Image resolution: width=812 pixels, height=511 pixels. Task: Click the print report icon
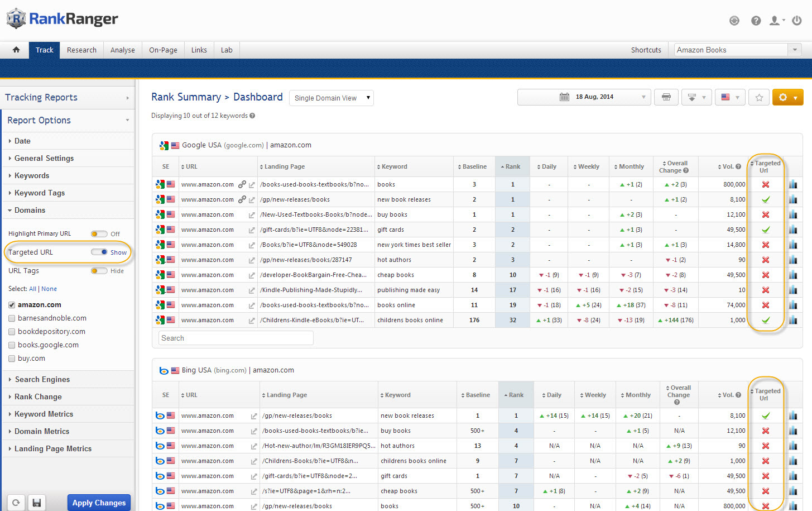(666, 97)
